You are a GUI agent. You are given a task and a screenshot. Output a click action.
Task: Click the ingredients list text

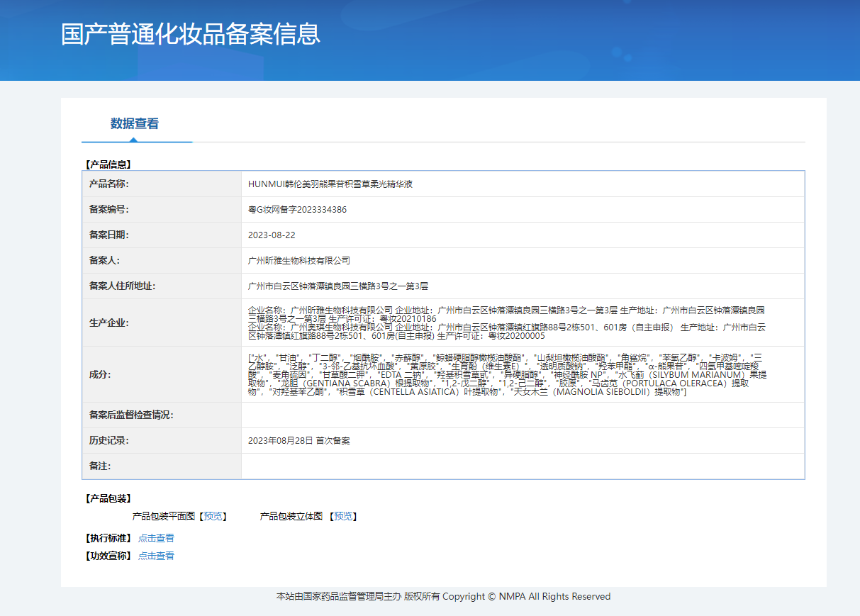tap(507, 374)
